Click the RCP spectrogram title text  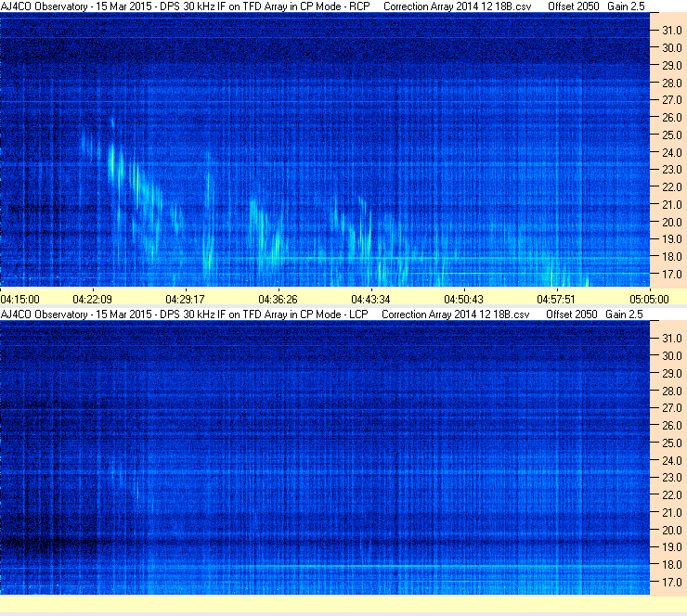tap(186, 6)
